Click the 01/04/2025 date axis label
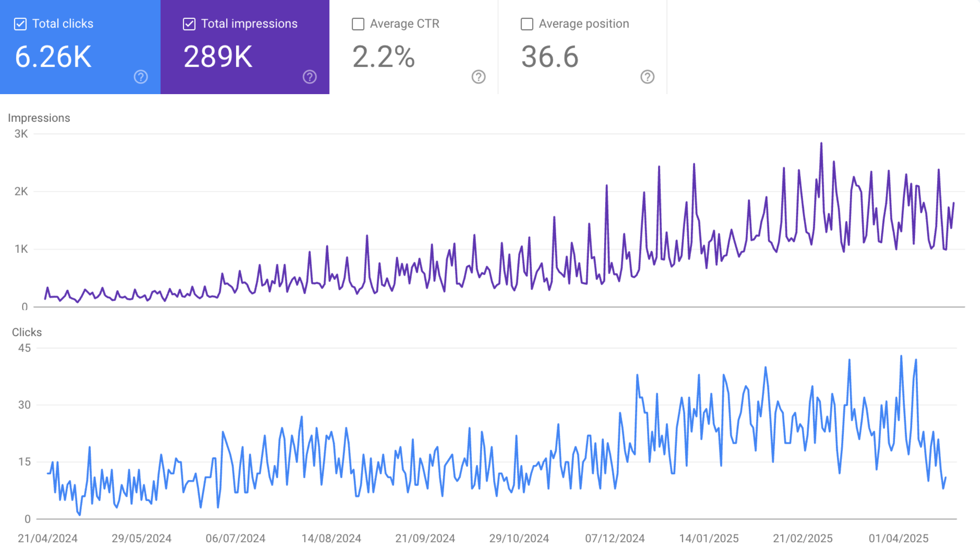Image resolution: width=980 pixels, height=551 pixels. point(898,538)
